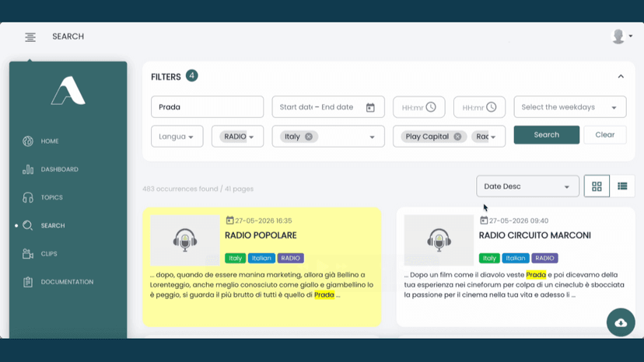Open the Date Desc sort dropdown

pos(528,186)
